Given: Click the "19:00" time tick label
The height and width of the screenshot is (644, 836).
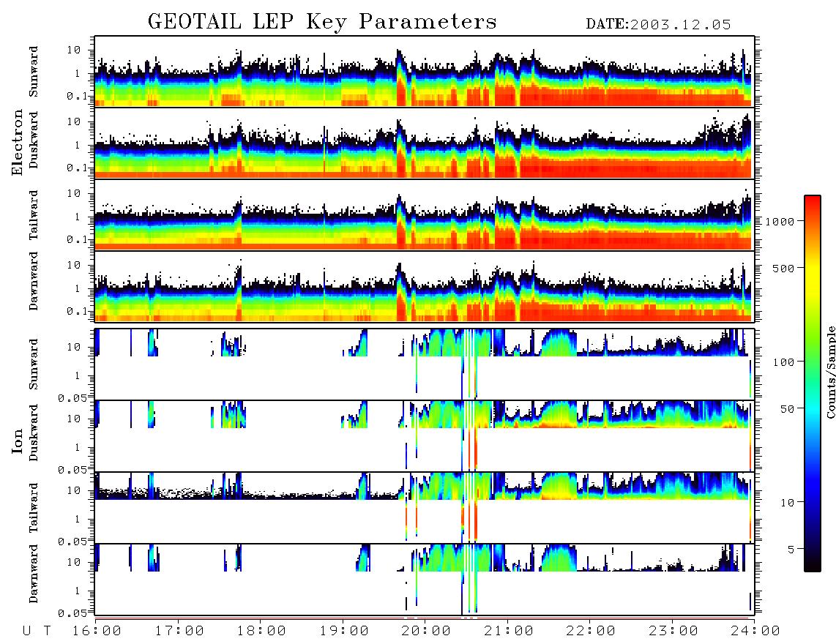Looking at the screenshot, I should pyautogui.click(x=344, y=632).
